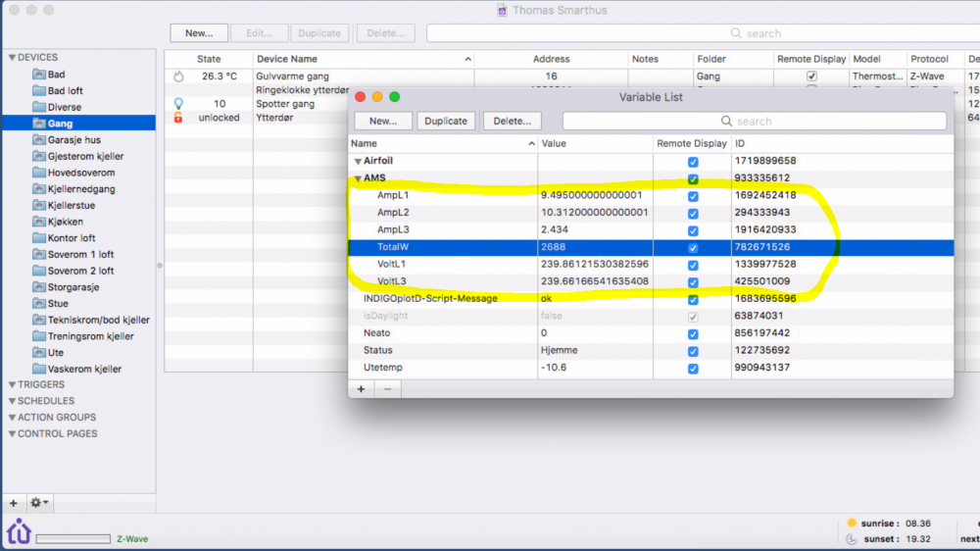Click the minus button in Variable List

coord(387,389)
